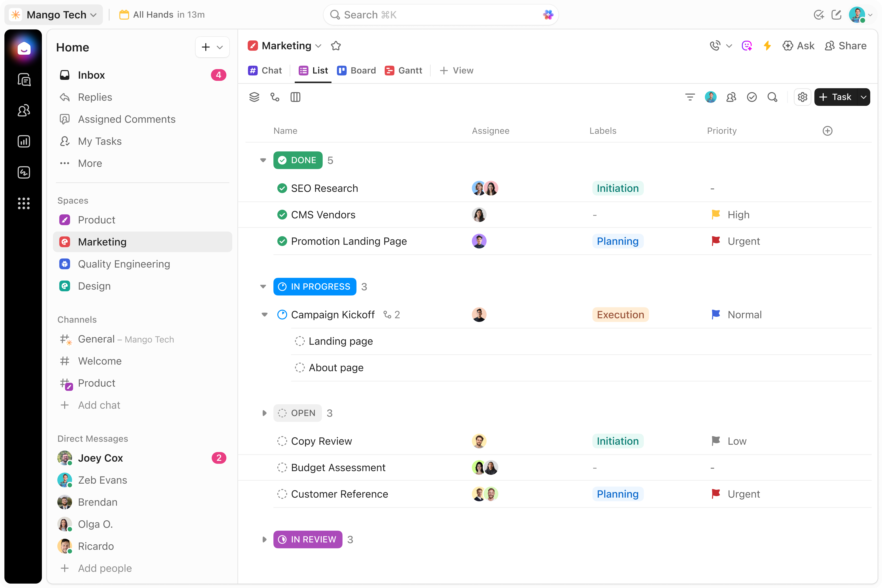Image resolution: width=882 pixels, height=588 pixels.
Task: Click the add column plus icon
Action: tap(827, 131)
